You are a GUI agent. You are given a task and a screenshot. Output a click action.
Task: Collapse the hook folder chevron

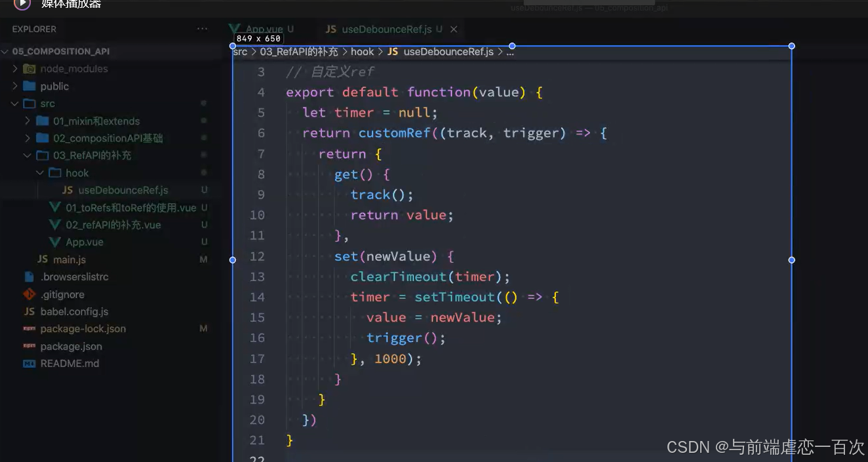click(x=41, y=173)
